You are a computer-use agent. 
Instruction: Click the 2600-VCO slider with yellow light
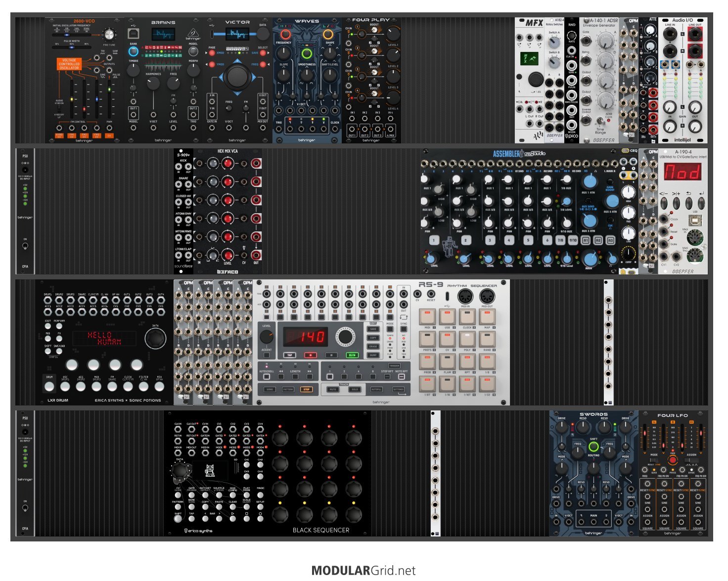click(72, 99)
